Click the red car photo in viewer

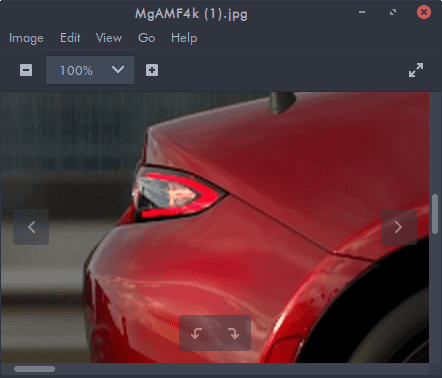(215, 227)
